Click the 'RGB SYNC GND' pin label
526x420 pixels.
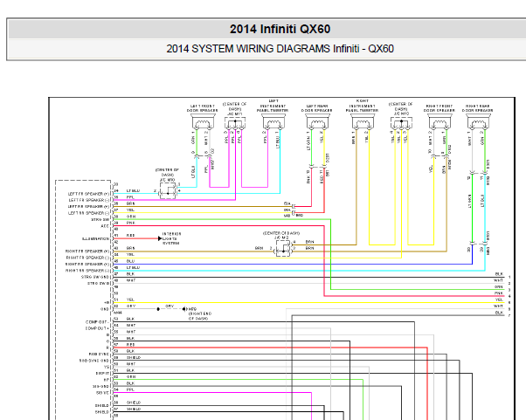(x=94, y=361)
